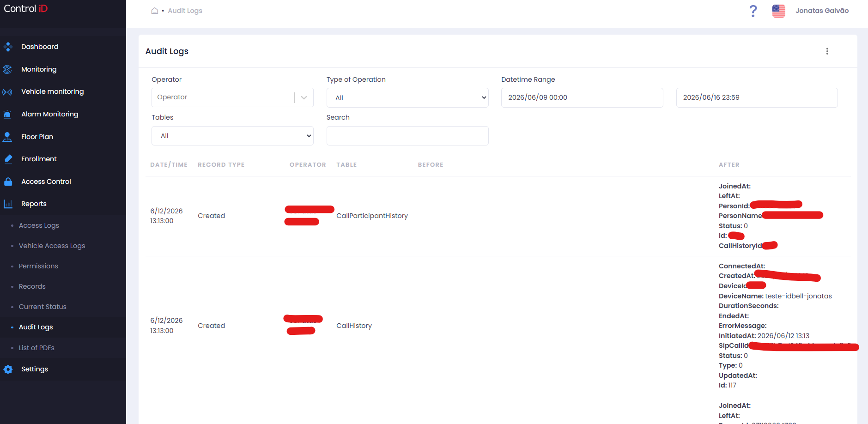The width and height of the screenshot is (868, 424).
Task: Collapse the Reports menu
Action: click(x=34, y=204)
